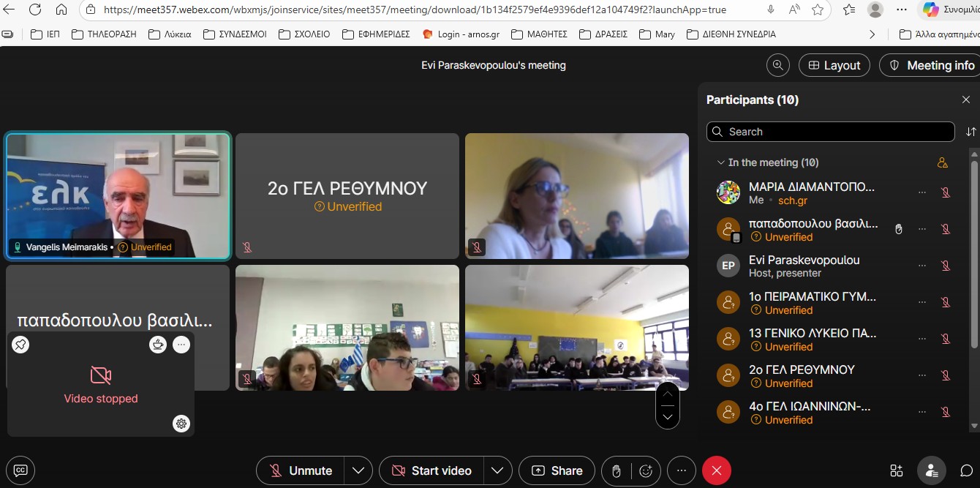Open options menu for Evi Paraskevopoulou

tap(921, 266)
